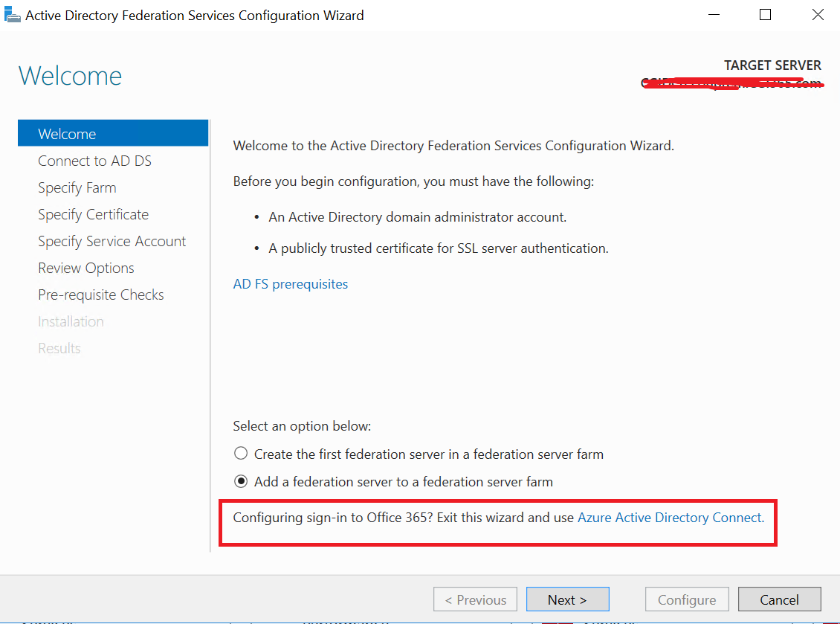Open the AD FS prerequisites link
The width and height of the screenshot is (840, 624).
[290, 284]
